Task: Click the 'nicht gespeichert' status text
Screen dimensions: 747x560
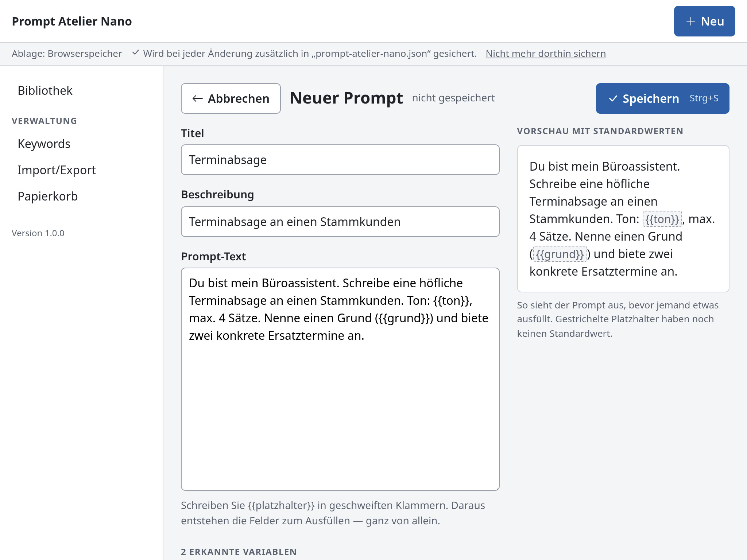Action: point(453,98)
